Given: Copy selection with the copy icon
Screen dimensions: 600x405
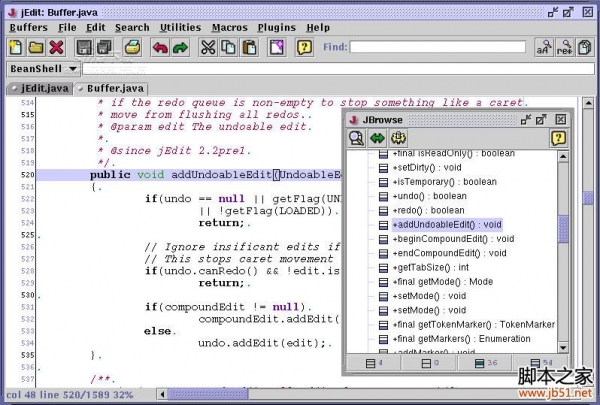Looking at the screenshot, I should (x=229, y=47).
